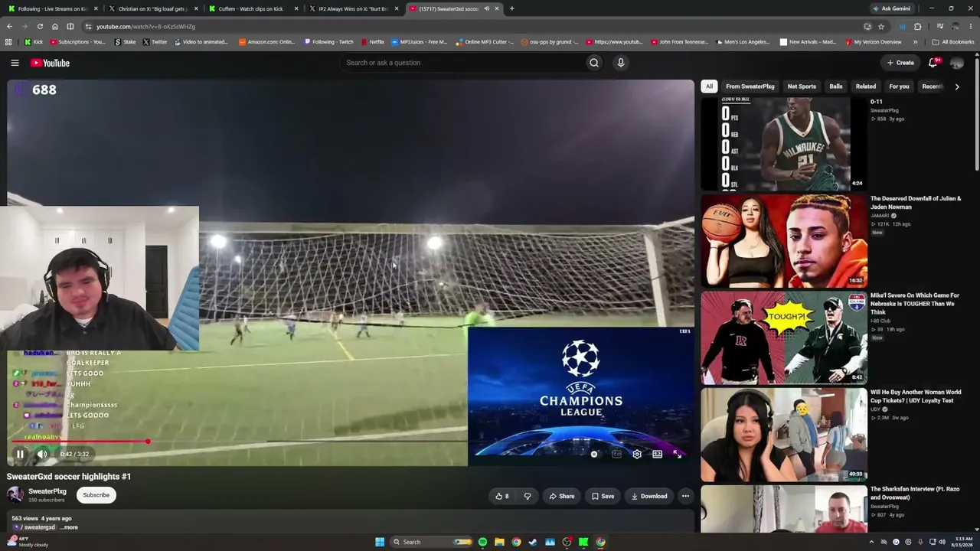Show more filter chips arrow

[x=957, y=86]
